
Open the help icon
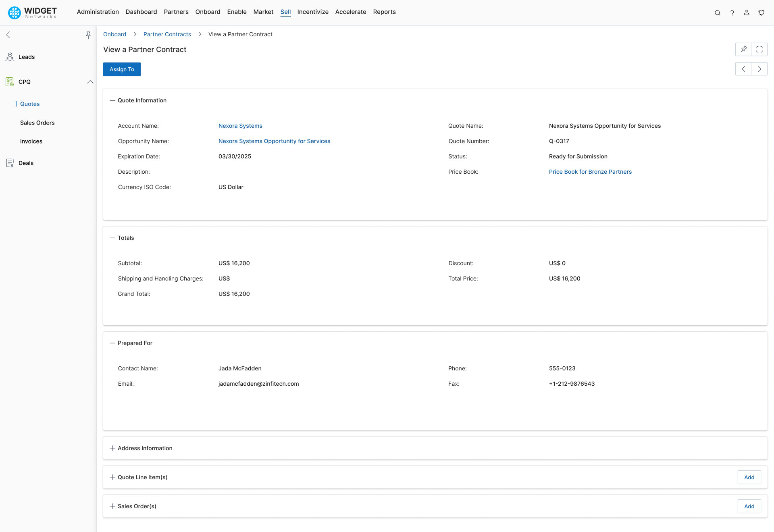coord(732,12)
